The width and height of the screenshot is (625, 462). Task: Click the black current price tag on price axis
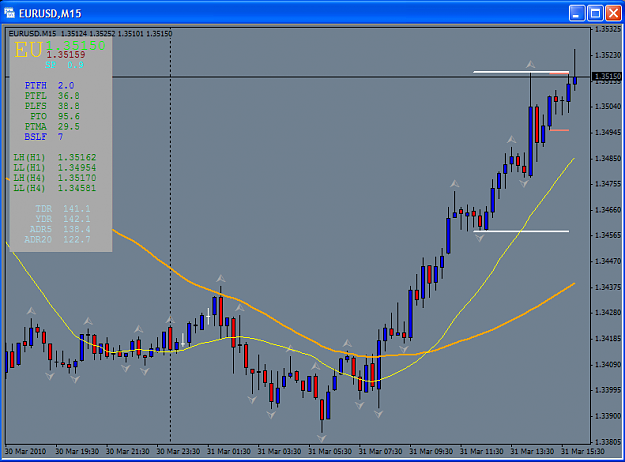pyautogui.click(x=607, y=76)
